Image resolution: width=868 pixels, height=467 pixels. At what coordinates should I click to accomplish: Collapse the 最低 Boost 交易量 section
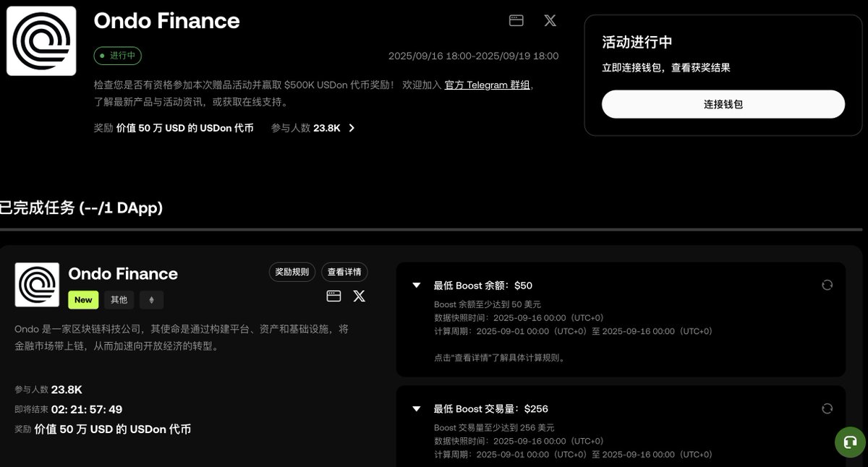[416, 408]
